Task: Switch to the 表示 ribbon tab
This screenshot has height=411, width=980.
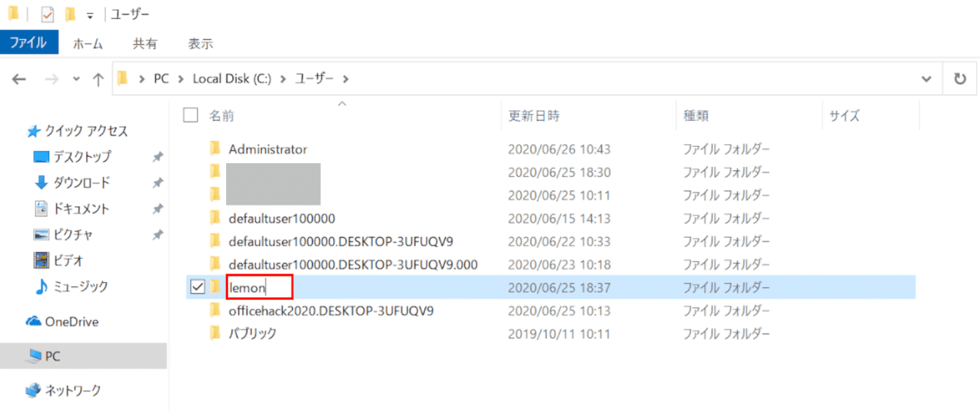Action: 201,44
